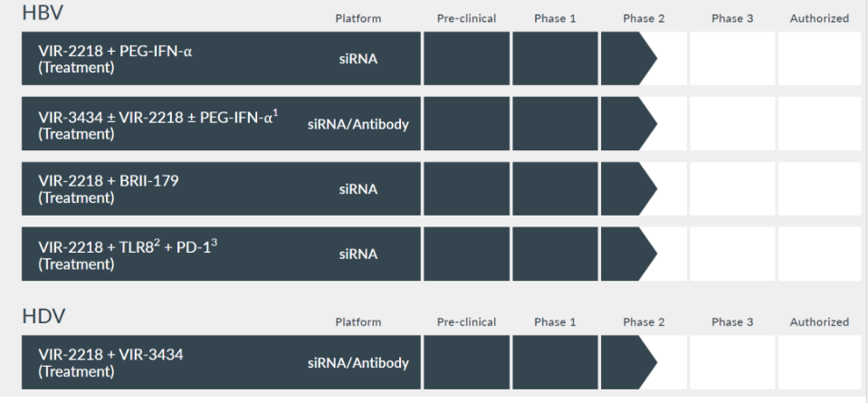Click the siRNA platform label for BRII-179 row

click(x=358, y=189)
